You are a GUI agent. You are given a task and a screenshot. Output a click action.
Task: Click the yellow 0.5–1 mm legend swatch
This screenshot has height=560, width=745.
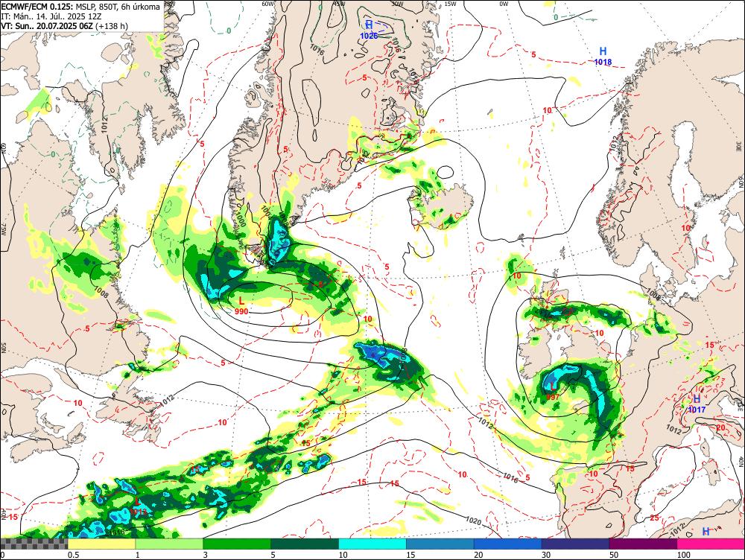(x=101, y=544)
